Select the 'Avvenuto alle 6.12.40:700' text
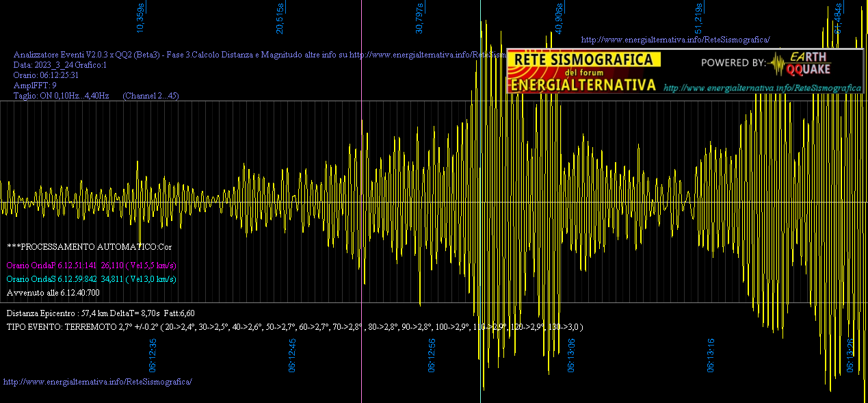This screenshot has height=403, width=868. coord(53,293)
